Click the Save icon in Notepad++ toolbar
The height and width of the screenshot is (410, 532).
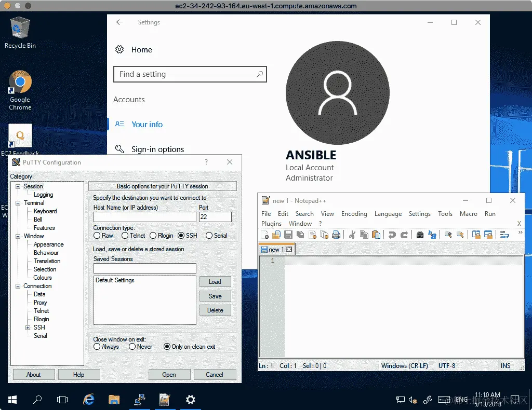[288, 235]
